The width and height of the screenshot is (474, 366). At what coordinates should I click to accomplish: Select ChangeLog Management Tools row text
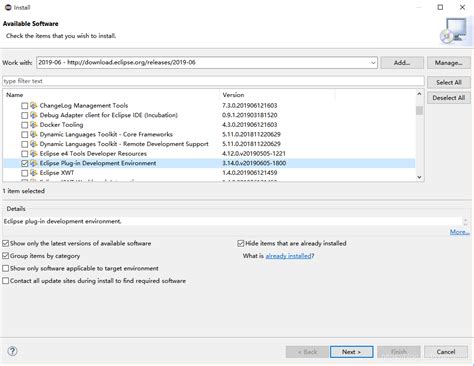[x=84, y=106]
